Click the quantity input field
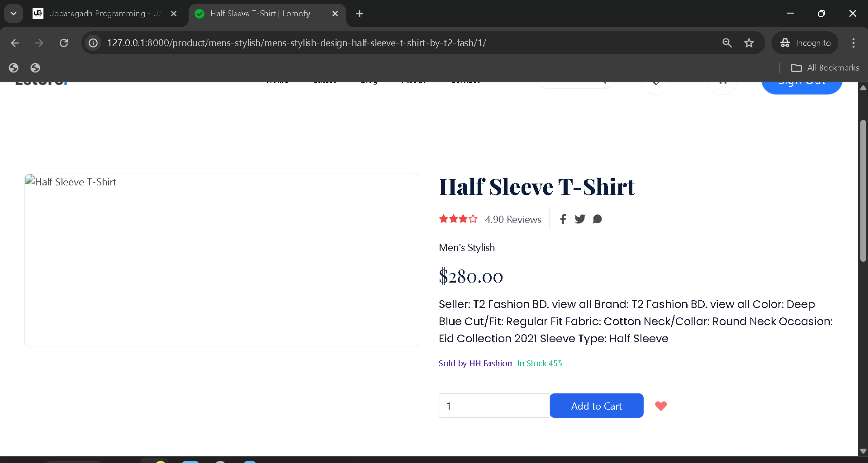 [493, 406]
